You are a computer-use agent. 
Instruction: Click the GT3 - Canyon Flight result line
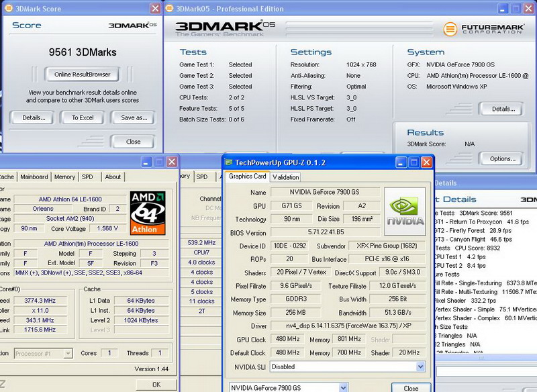[x=473, y=240]
